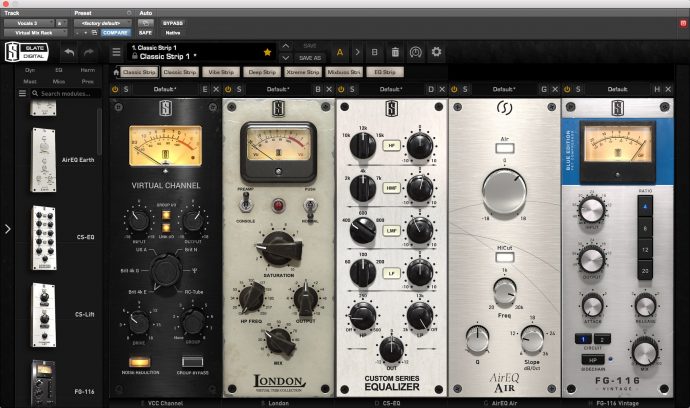The width and height of the screenshot is (690, 408).
Task: Remove the London module with X
Action: [x=329, y=89]
